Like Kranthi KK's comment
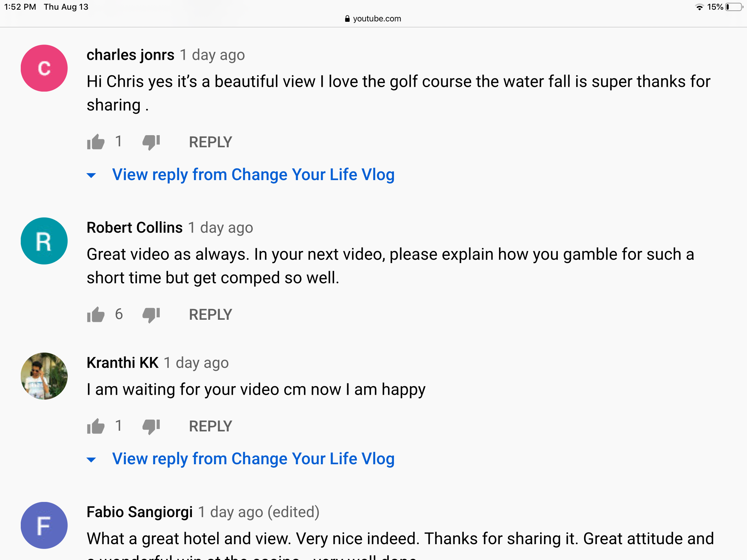The width and height of the screenshot is (747, 560). 96,426
